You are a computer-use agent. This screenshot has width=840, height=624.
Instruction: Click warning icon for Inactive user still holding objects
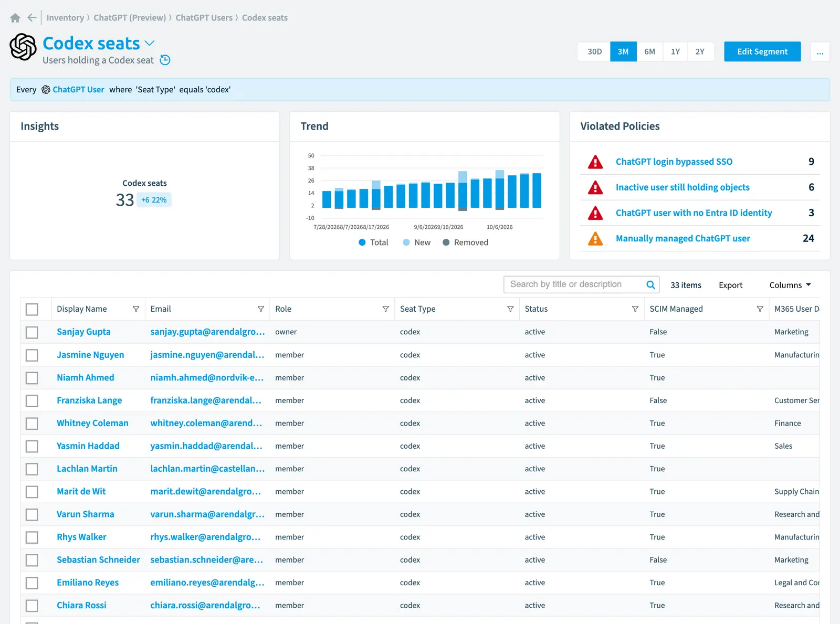(x=595, y=187)
